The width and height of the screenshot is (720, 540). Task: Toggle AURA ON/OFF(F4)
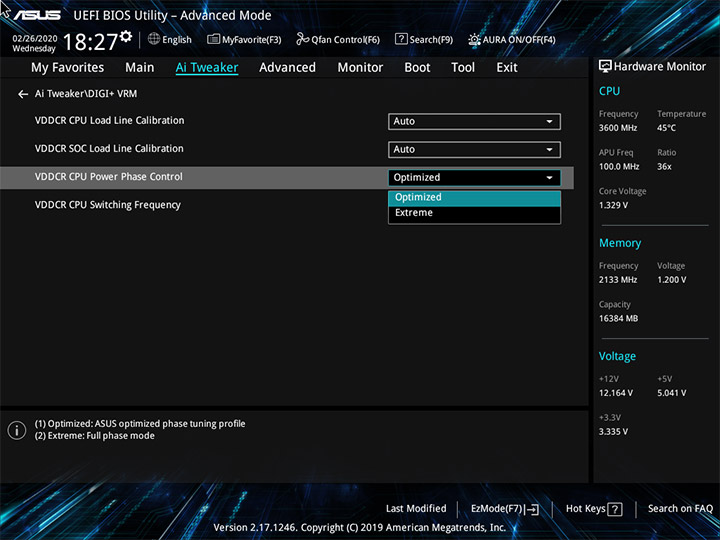pyautogui.click(x=512, y=39)
